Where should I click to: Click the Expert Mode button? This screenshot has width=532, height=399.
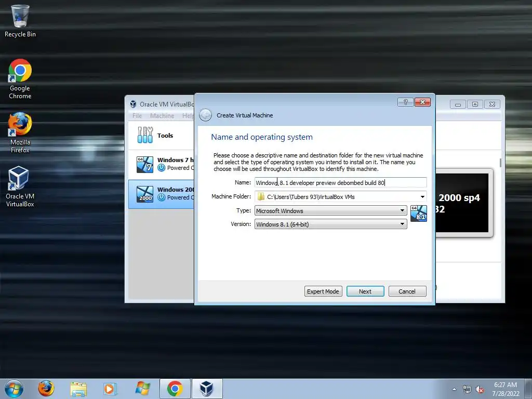[x=323, y=291]
